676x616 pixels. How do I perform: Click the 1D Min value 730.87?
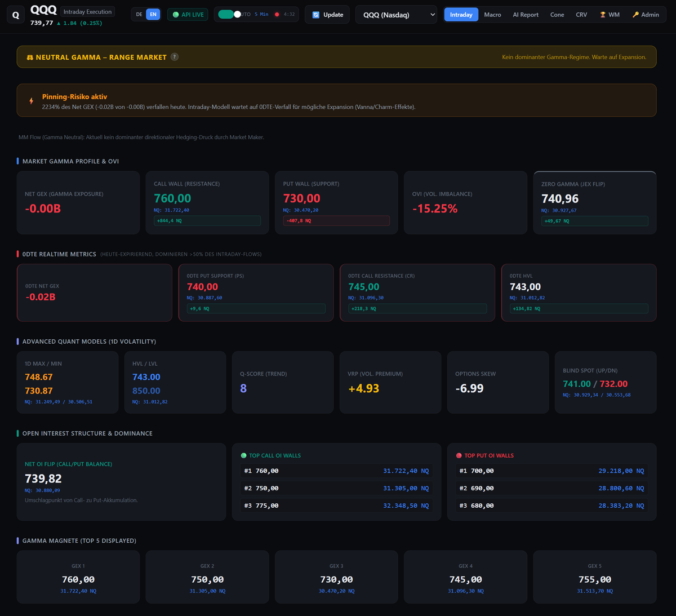click(39, 391)
